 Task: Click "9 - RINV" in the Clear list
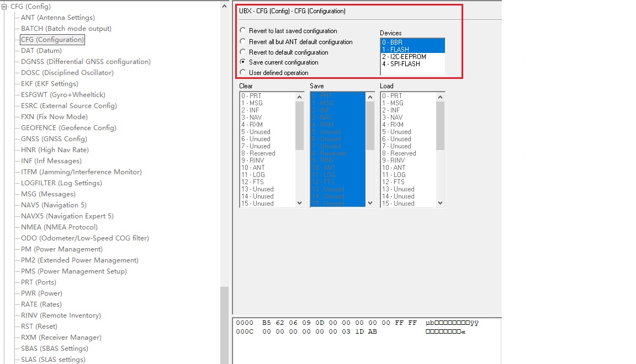[x=253, y=160]
